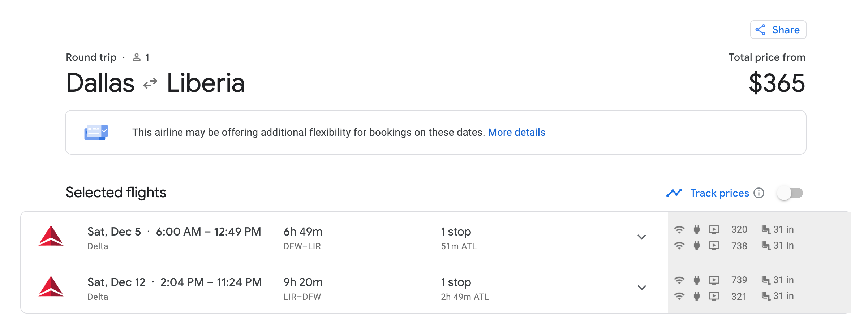Click Wi-Fi icon for the 320 aircraft

[679, 229]
